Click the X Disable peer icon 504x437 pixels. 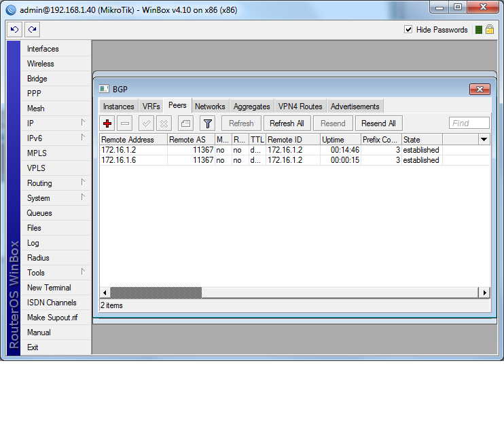click(x=164, y=123)
